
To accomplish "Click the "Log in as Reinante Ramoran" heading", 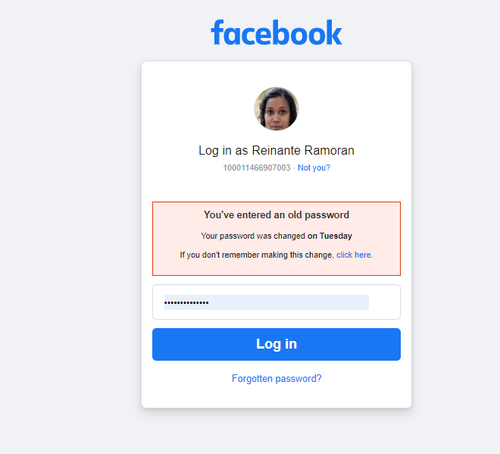I will 276,151.
